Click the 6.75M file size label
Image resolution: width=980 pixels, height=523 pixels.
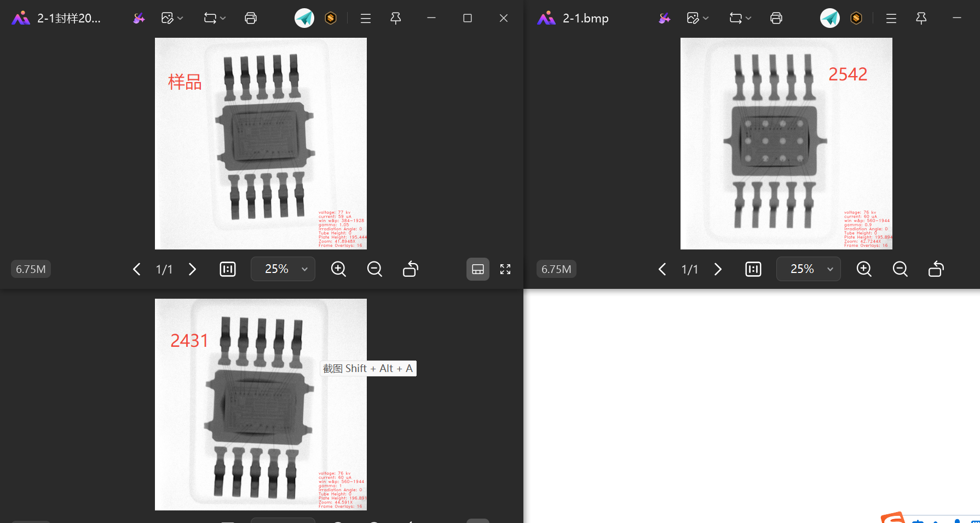click(x=30, y=269)
